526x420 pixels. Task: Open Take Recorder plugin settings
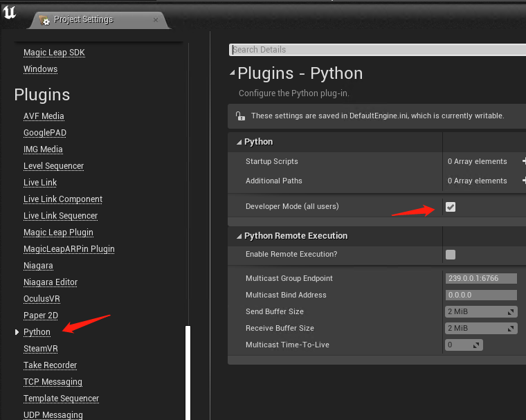pyautogui.click(x=50, y=365)
